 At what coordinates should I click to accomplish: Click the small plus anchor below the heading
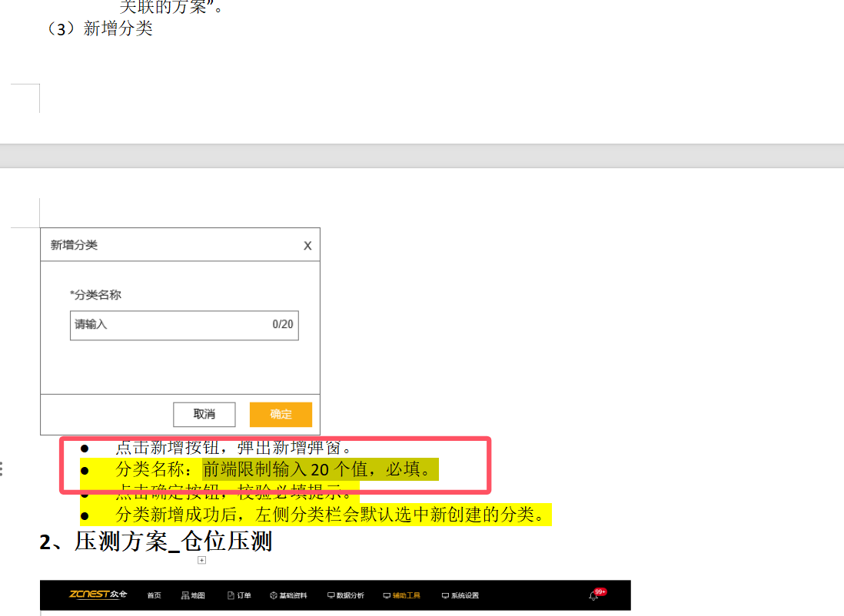[201, 560]
